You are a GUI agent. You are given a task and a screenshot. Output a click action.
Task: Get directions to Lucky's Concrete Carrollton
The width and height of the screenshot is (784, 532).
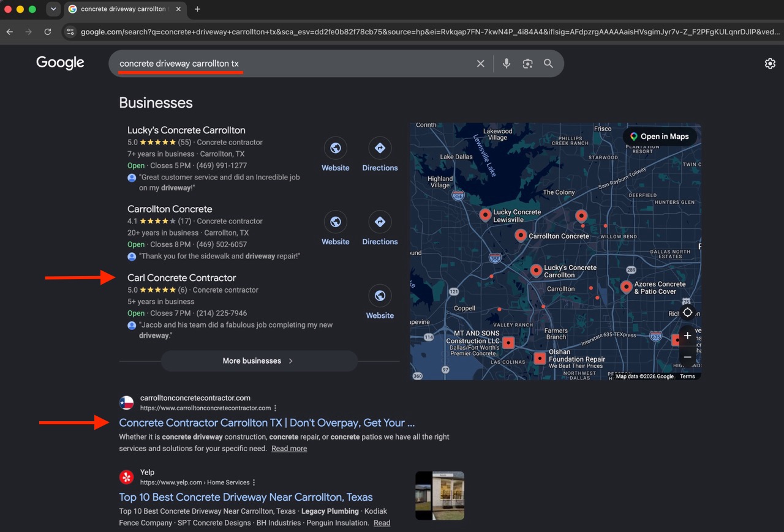point(380,148)
